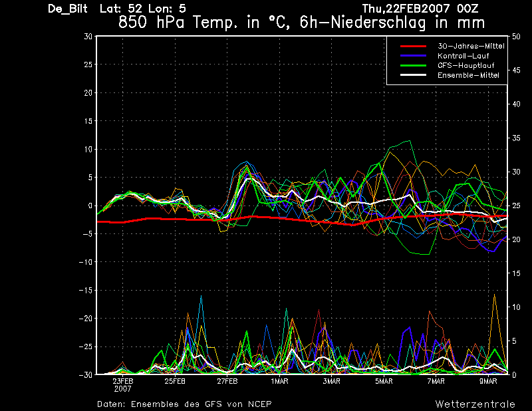Click the 1MAR date axis label
Viewport: 532px width, 411px height.
coord(279,381)
